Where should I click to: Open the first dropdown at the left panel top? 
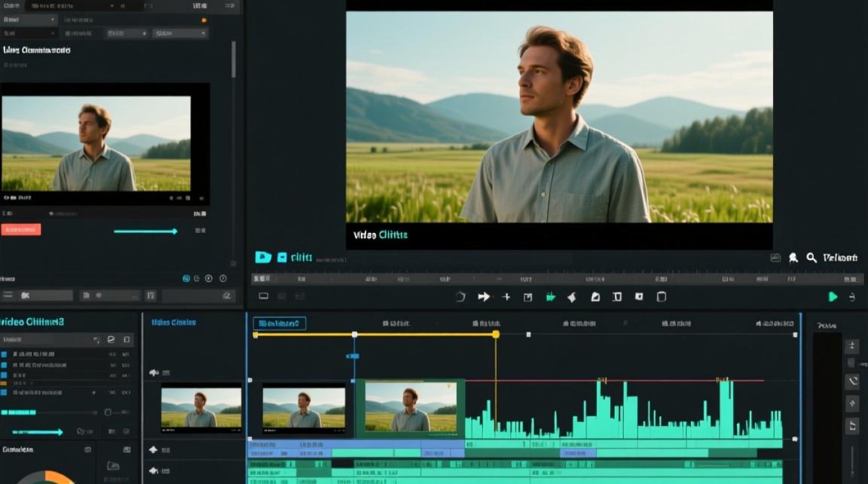(x=29, y=19)
